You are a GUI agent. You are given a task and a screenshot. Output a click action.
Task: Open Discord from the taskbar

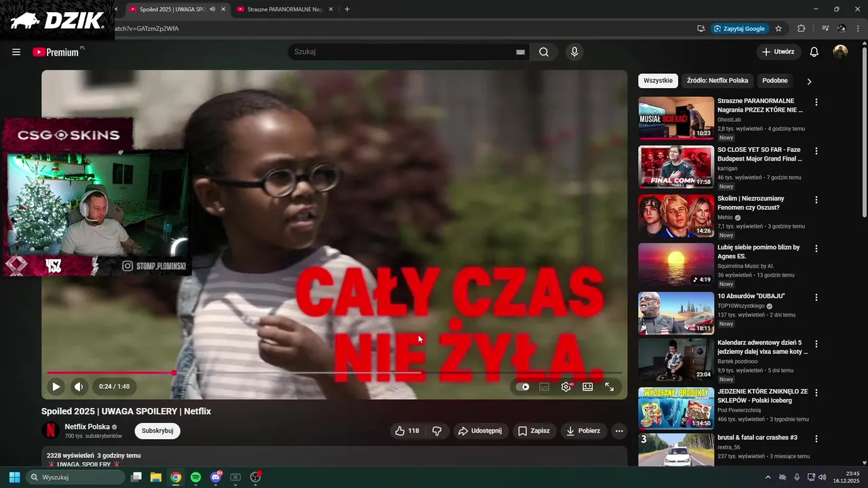point(216,477)
